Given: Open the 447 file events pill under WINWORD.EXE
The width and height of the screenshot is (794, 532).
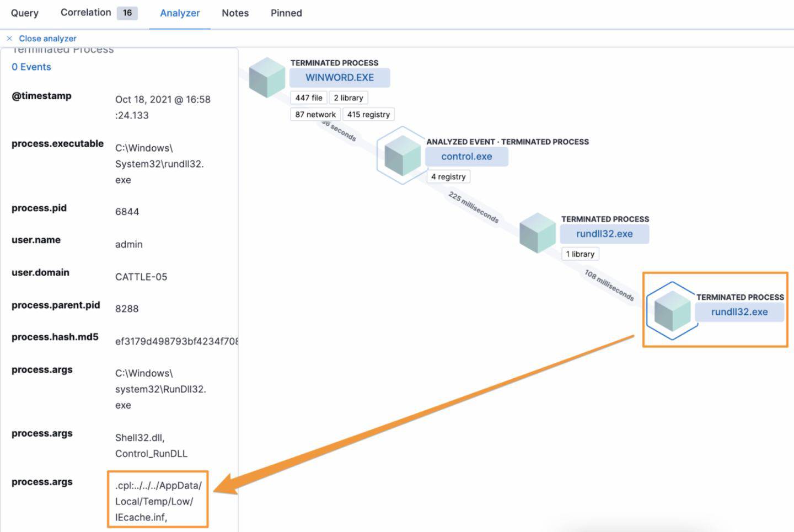Looking at the screenshot, I should pos(308,98).
